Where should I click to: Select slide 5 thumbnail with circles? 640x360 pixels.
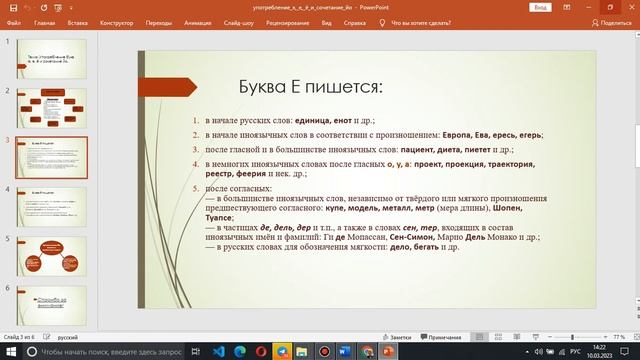pos(51,256)
